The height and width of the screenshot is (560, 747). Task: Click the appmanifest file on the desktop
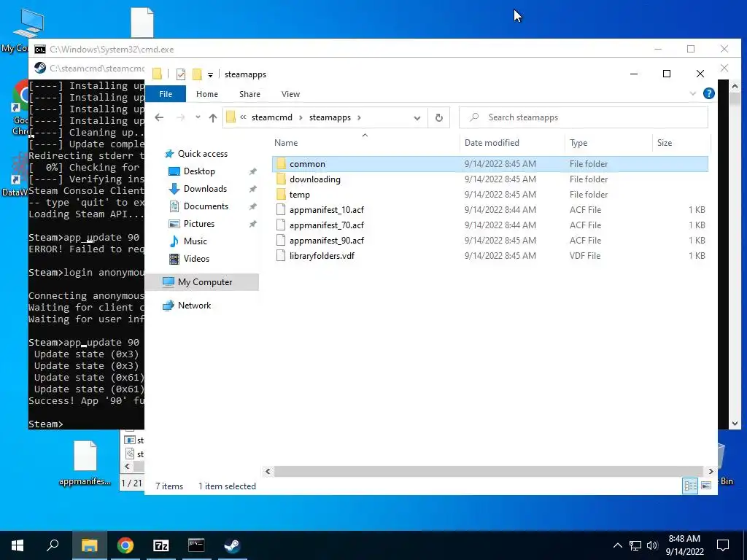click(x=85, y=463)
